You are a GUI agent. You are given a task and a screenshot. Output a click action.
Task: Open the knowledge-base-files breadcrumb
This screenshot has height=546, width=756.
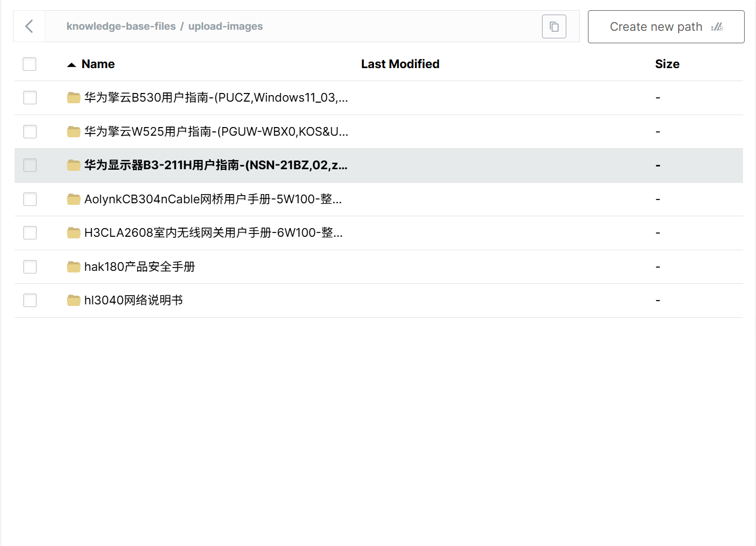pos(121,26)
